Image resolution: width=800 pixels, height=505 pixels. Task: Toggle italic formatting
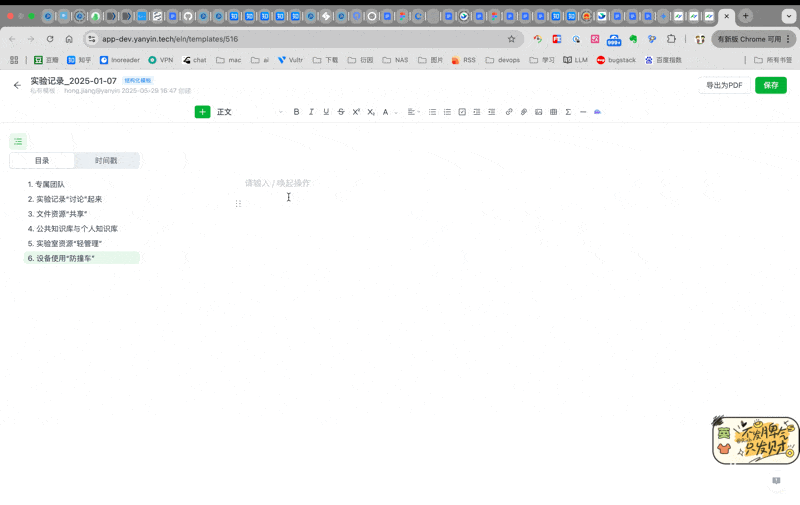click(x=311, y=112)
